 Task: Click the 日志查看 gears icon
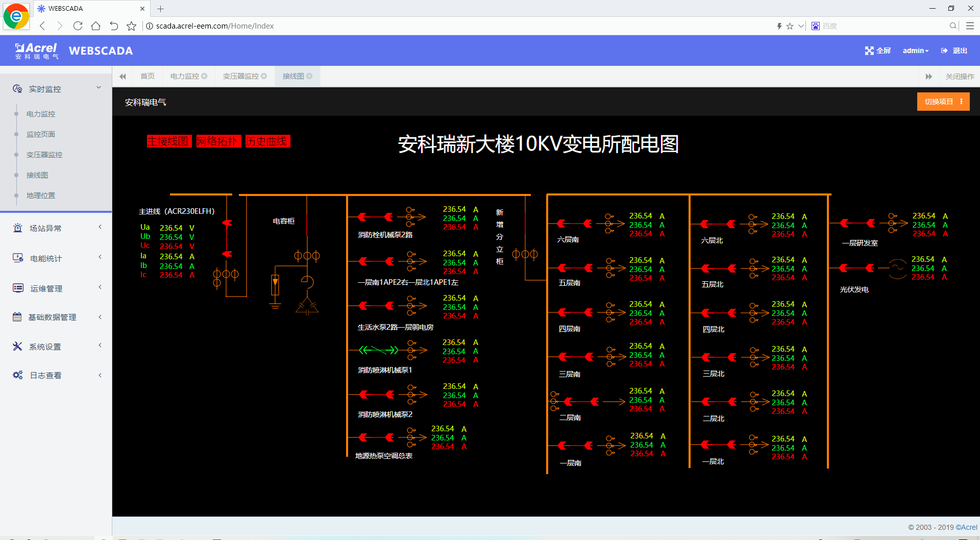point(17,375)
